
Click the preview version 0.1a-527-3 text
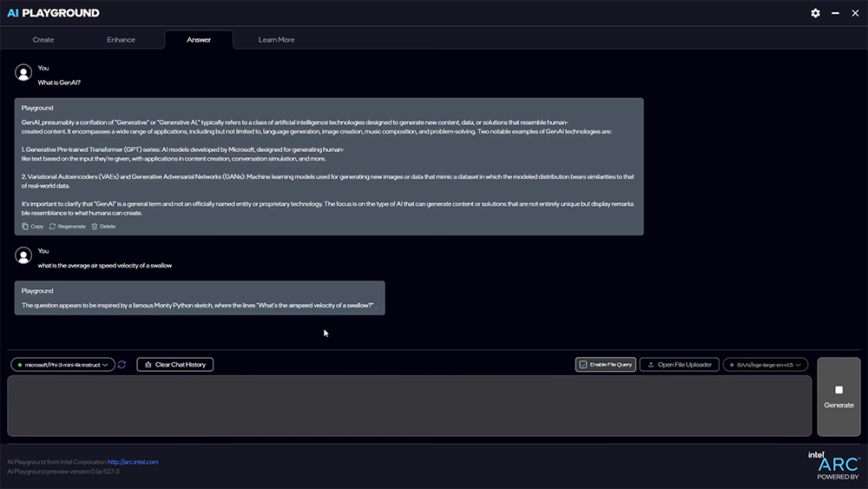point(63,472)
